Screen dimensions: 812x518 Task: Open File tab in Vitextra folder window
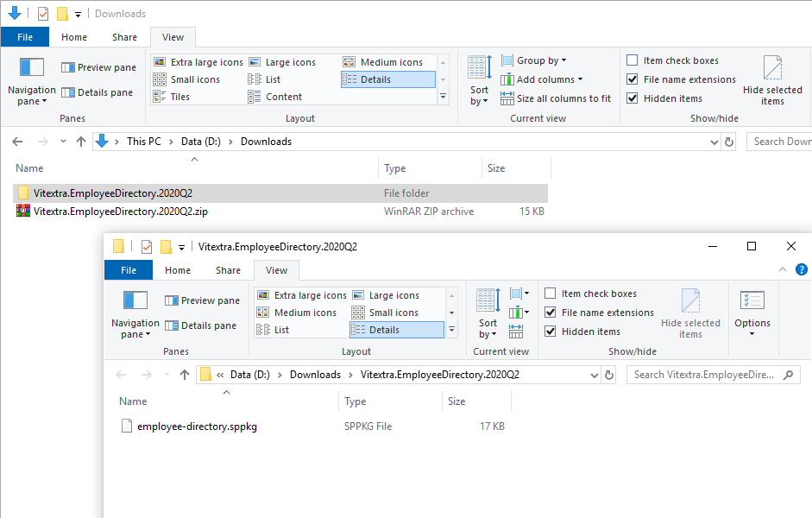pyautogui.click(x=129, y=270)
